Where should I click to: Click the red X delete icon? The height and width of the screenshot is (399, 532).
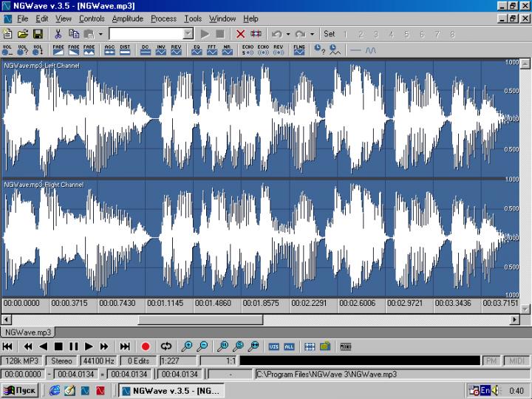240,34
